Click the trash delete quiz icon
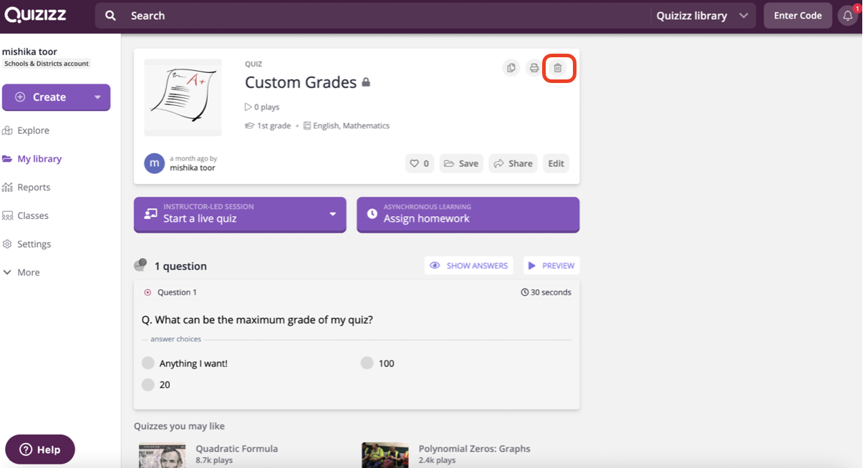Image resolution: width=868 pixels, height=468 pixels. [558, 68]
